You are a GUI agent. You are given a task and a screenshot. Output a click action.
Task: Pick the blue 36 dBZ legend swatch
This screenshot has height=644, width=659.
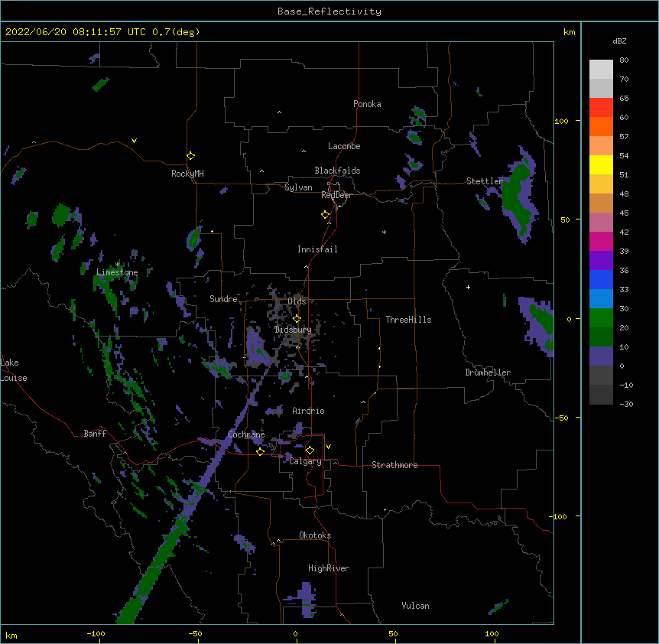tap(601, 279)
